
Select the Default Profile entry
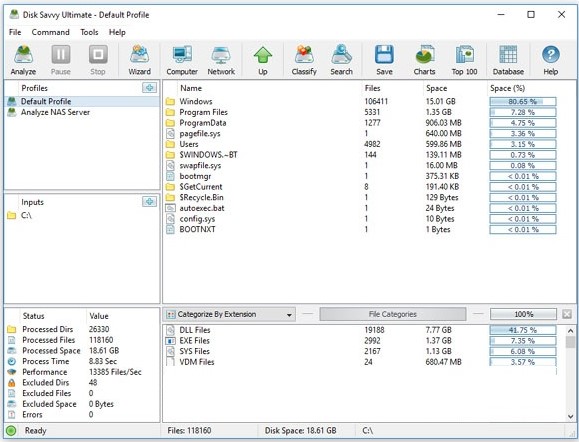[x=82, y=101]
